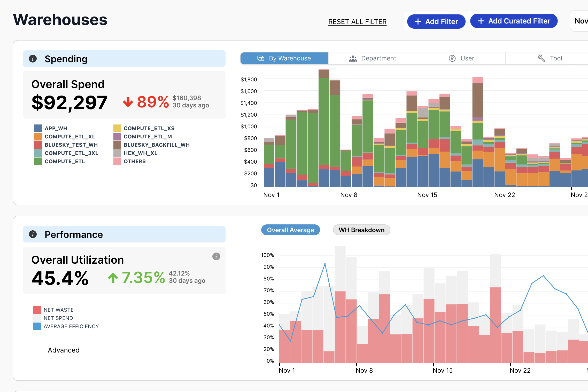This screenshot has width=588, height=392.
Task: Click the RESET ALL FILTER link
Action: 357,22
